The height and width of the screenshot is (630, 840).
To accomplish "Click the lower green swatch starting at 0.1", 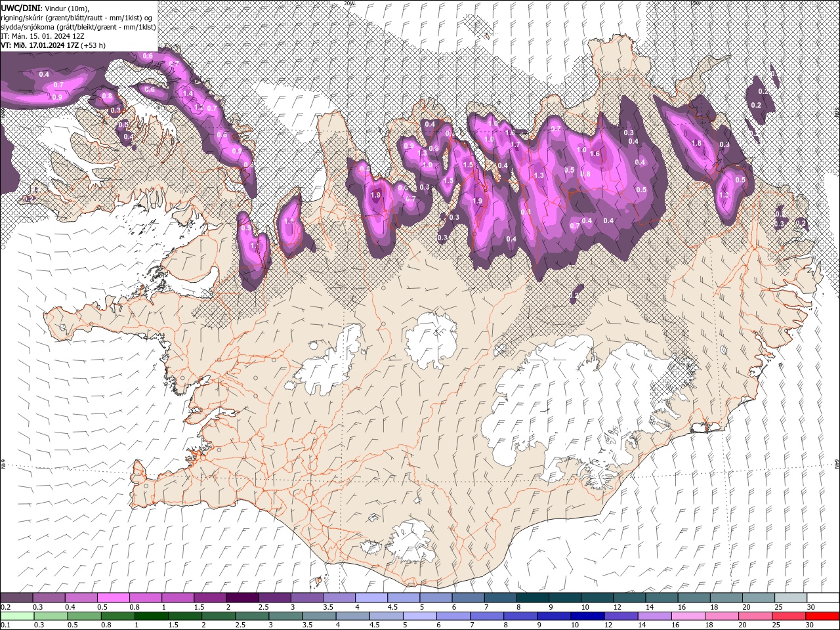I will pyautogui.click(x=17, y=616).
